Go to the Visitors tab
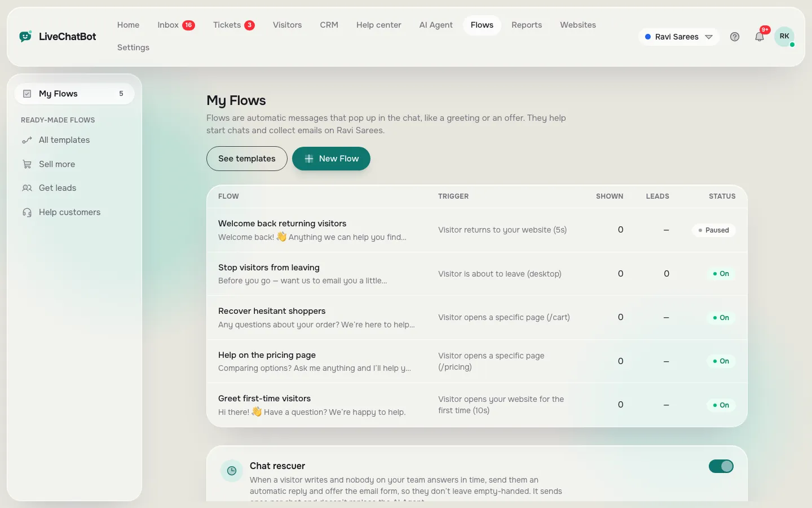 287,25
